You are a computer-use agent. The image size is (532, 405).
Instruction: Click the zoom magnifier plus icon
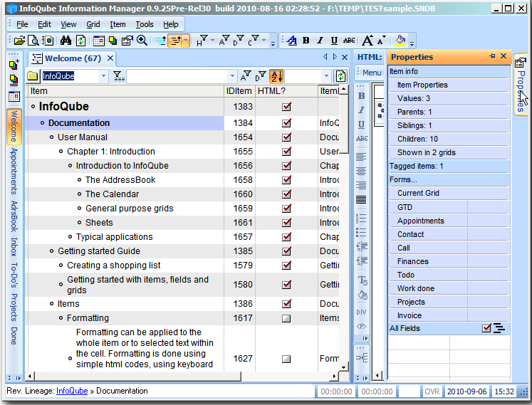(142, 41)
